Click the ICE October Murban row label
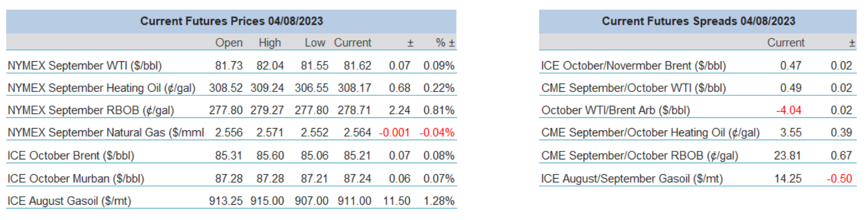 point(76,178)
